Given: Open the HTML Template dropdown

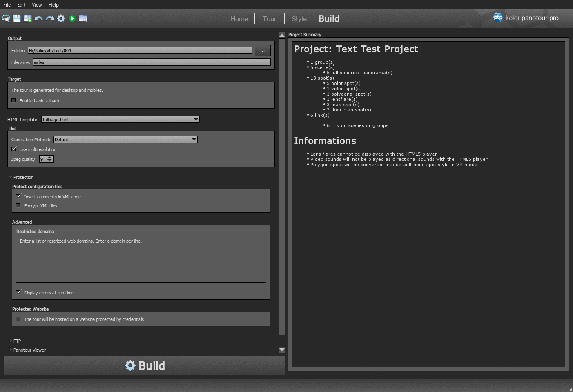Looking at the screenshot, I should pos(196,119).
